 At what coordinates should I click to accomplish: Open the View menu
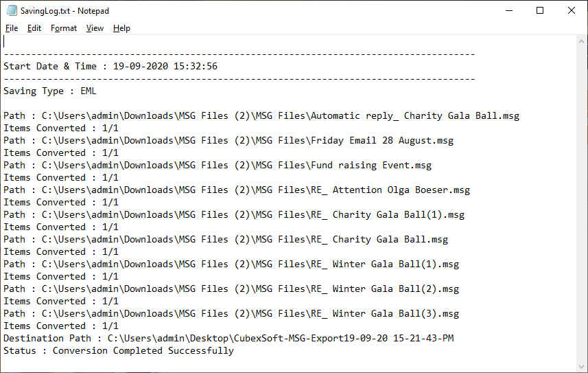[95, 28]
